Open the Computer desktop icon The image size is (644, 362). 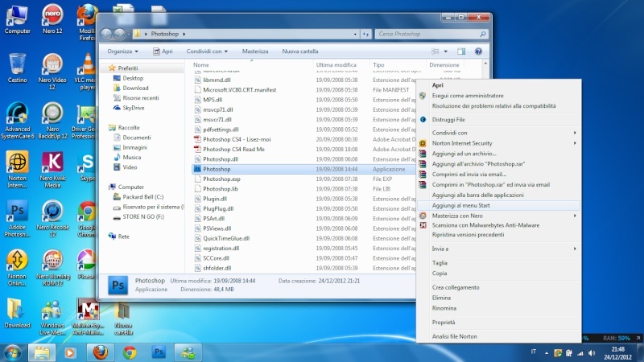(17, 19)
